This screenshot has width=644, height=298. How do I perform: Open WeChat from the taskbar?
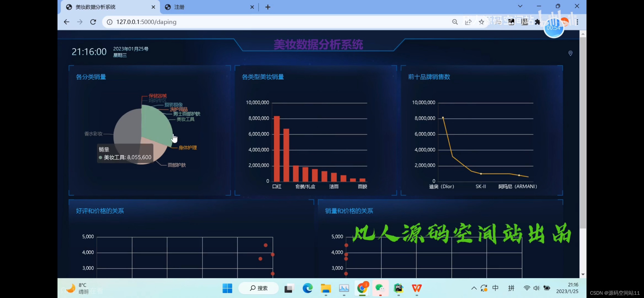tap(380, 288)
